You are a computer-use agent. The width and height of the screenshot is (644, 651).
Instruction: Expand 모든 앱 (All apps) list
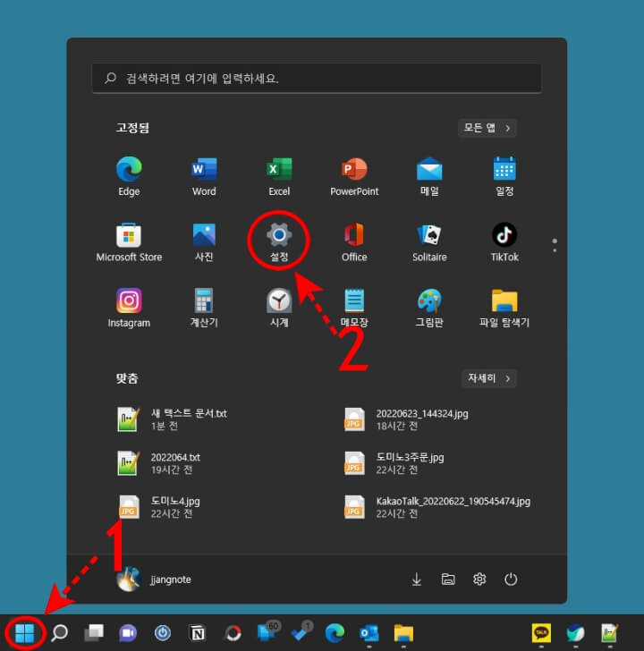(x=487, y=128)
